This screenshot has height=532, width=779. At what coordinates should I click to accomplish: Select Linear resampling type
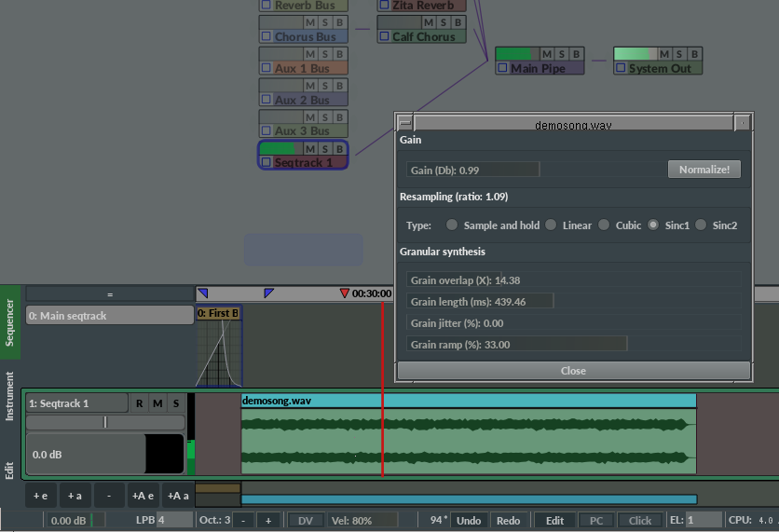click(551, 225)
